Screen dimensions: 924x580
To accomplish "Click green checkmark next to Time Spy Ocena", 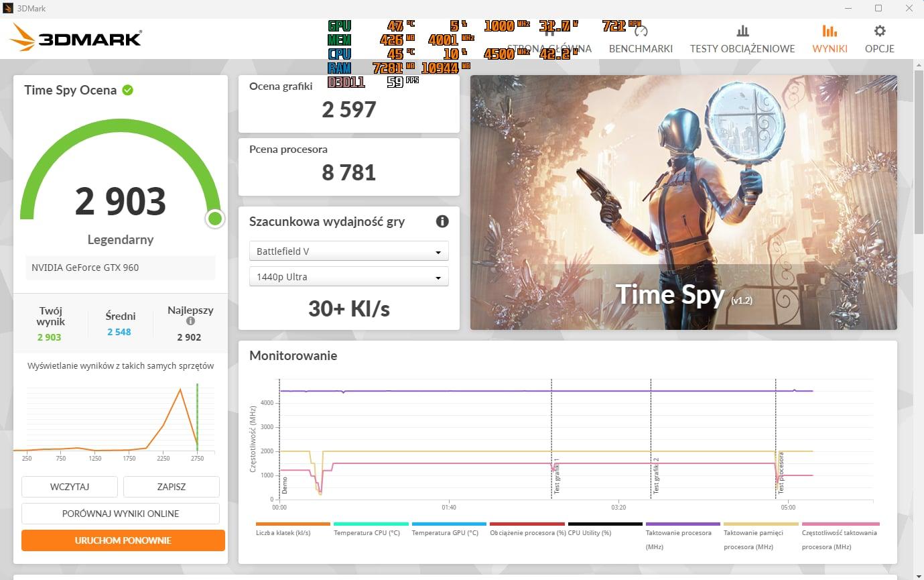I will click(x=127, y=90).
